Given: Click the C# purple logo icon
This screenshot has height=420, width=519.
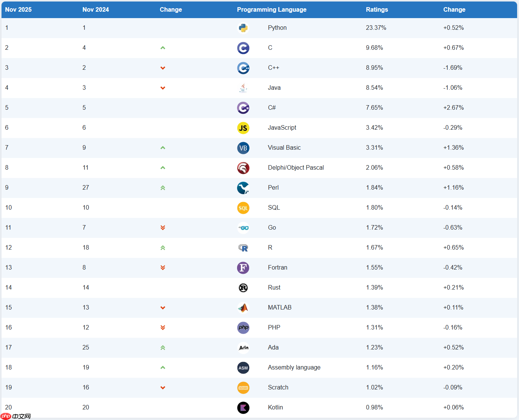Looking at the screenshot, I should (243, 108).
